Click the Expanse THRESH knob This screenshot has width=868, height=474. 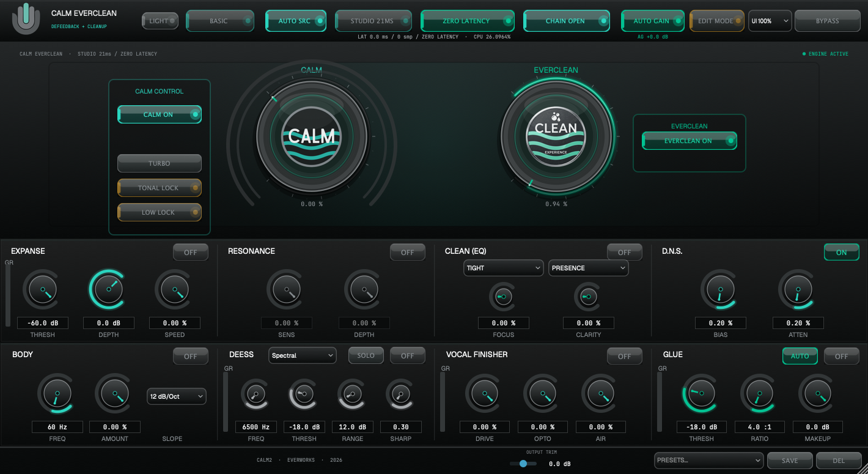pyautogui.click(x=42, y=290)
